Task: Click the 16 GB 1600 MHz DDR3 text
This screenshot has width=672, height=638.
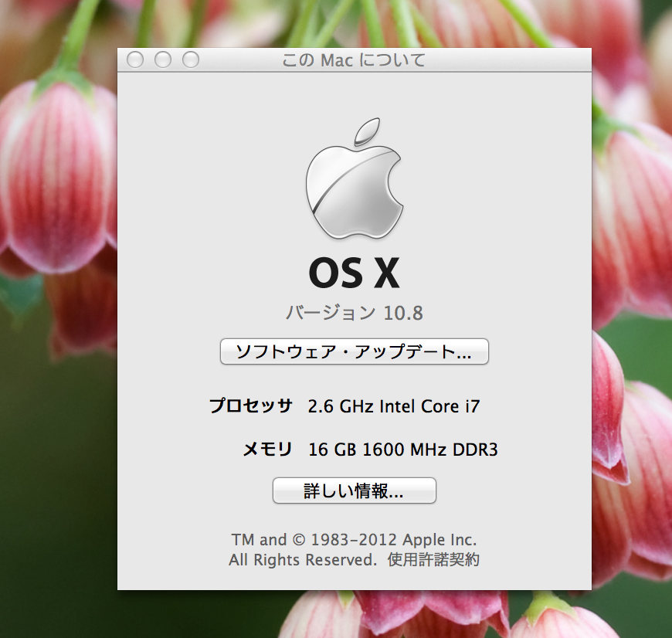Action: point(403,450)
